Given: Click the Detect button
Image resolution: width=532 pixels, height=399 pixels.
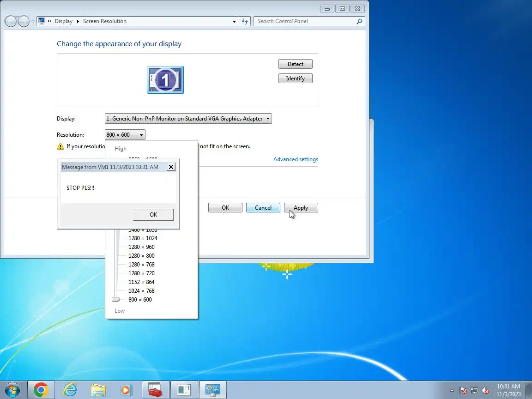Looking at the screenshot, I should tap(295, 64).
